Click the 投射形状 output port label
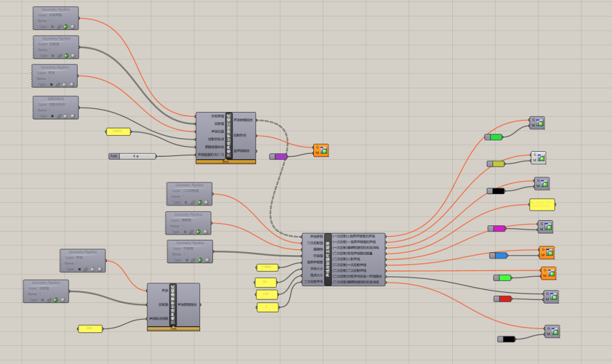This screenshot has height=364, width=612. point(240,136)
